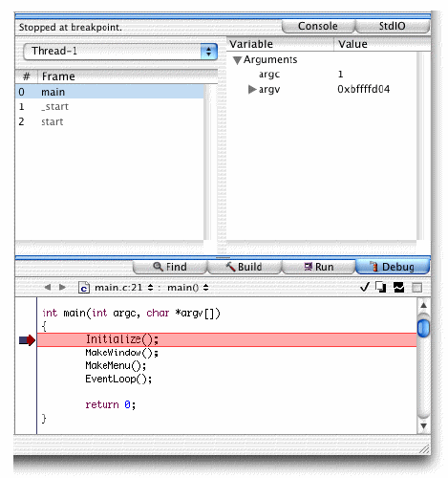Click the overlapping squares counterpart icon

[x=381, y=287]
